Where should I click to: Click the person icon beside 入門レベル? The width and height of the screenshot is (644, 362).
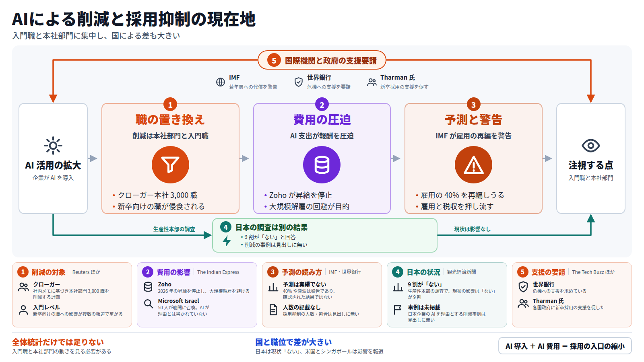(23, 310)
